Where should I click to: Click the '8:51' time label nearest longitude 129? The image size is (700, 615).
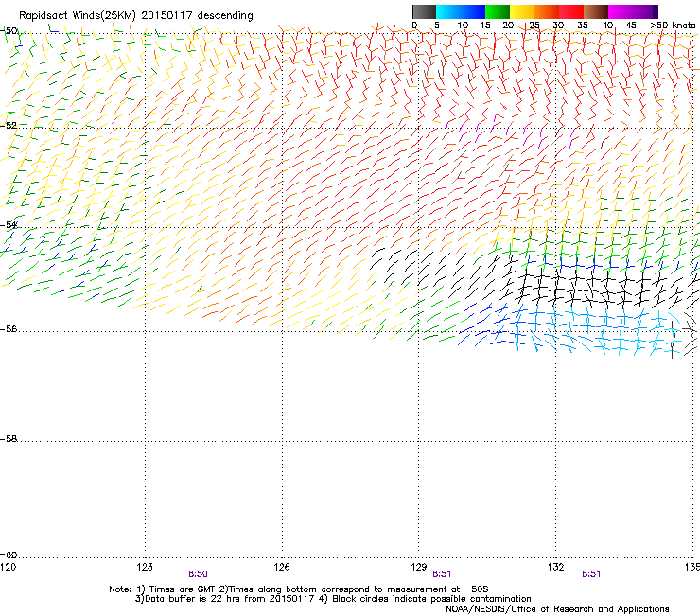442,574
